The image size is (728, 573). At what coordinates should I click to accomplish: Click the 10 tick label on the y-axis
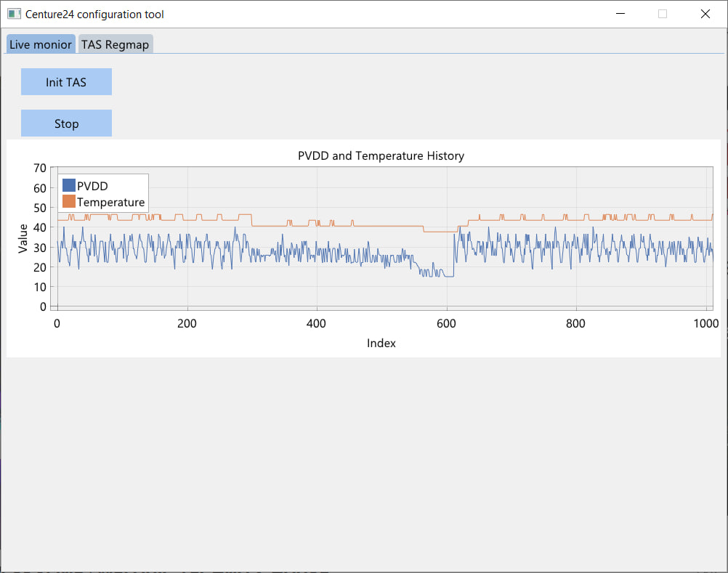(40, 287)
